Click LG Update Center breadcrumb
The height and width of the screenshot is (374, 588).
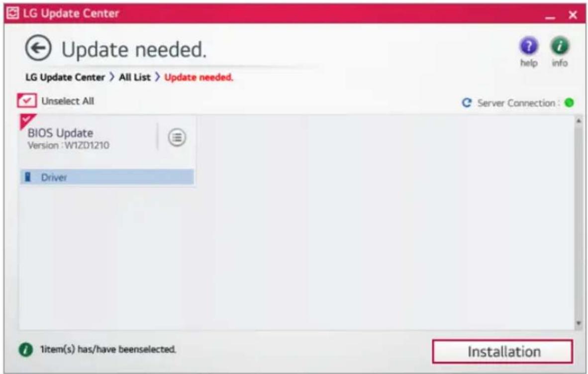click(x=65, y=77)
